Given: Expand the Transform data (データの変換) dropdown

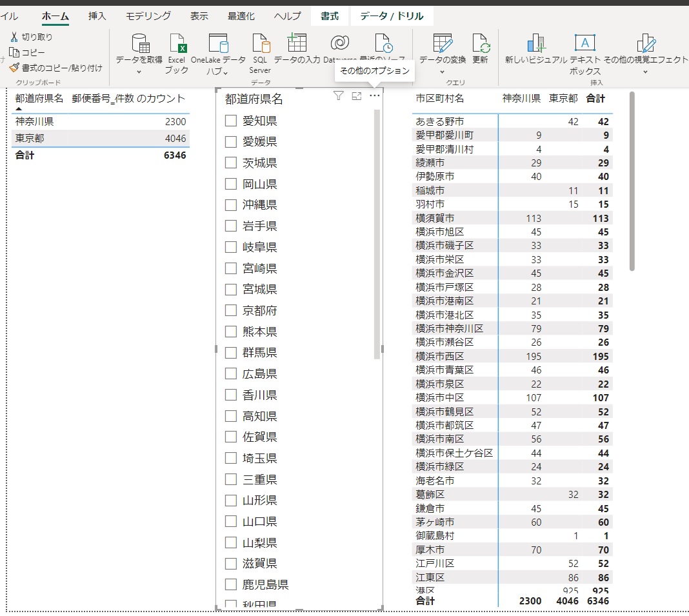Looking at the screenshot, I should click(442, 71).
